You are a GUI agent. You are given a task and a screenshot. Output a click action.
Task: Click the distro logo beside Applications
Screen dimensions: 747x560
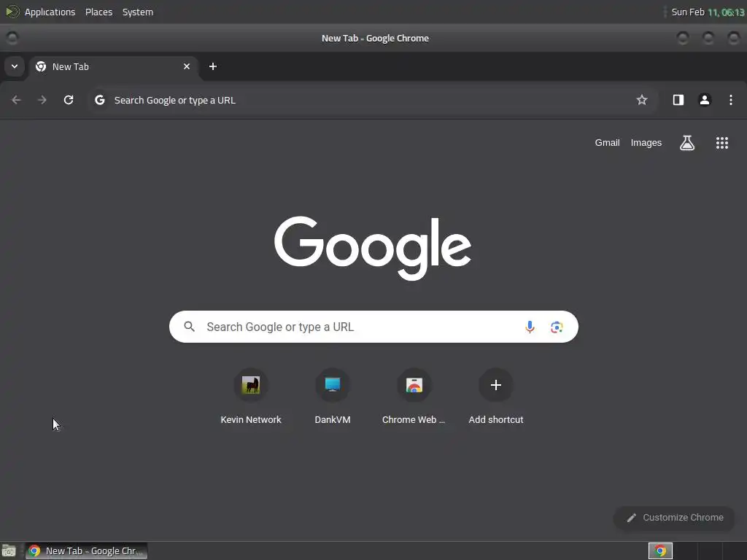12,12
